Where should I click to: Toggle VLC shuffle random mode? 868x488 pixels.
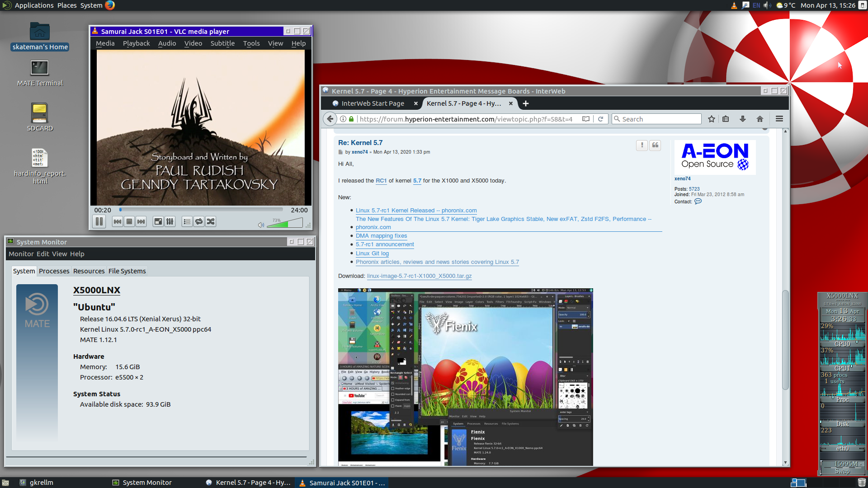pos(211,221)
